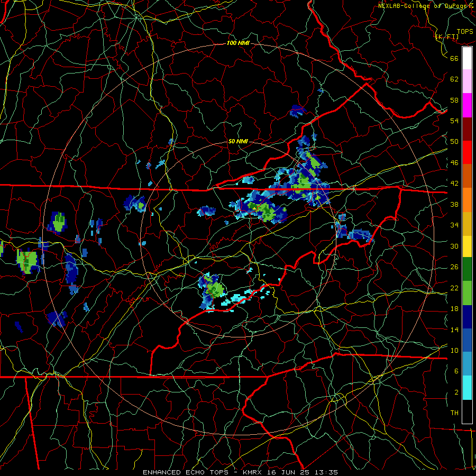Click the "K FT" units label
Screen dimensions: 476x476
(x=447, y=37)
